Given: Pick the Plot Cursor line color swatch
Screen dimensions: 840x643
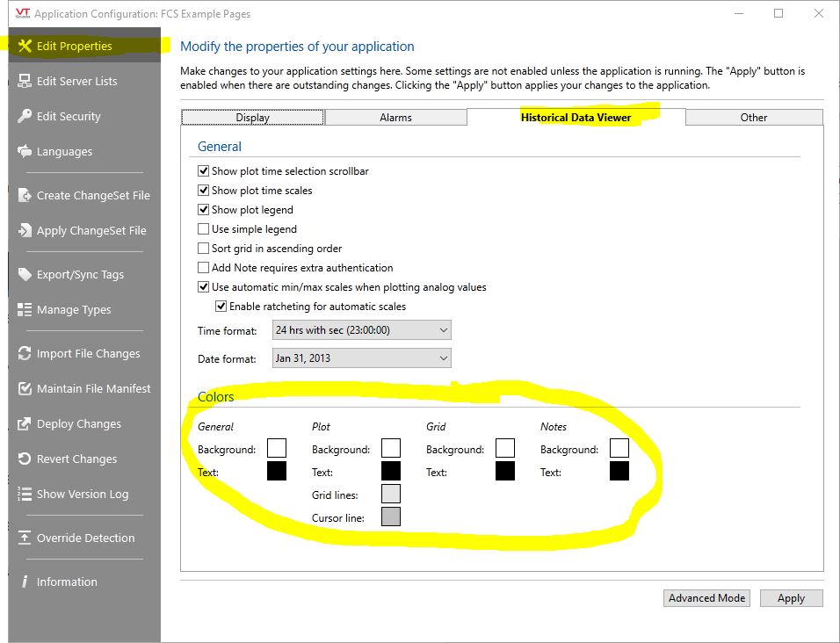Looking at the screenshot, I should [391, 517].
